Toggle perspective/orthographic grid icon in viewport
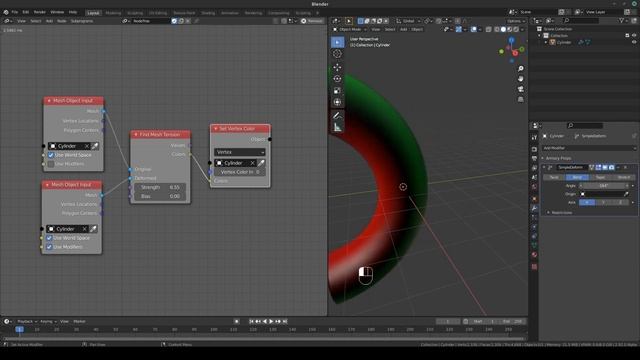The image size is (640, 360). pyautogui.click(x=520, y=99)
